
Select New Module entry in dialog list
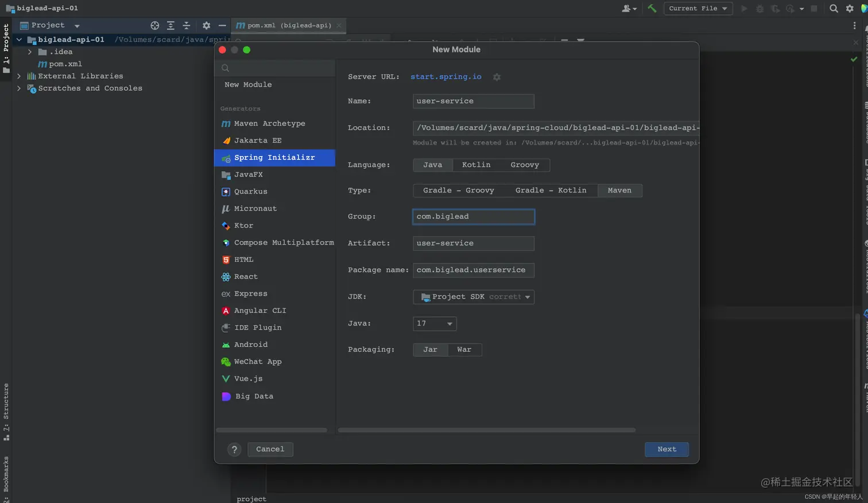click(x=274, y=84)
